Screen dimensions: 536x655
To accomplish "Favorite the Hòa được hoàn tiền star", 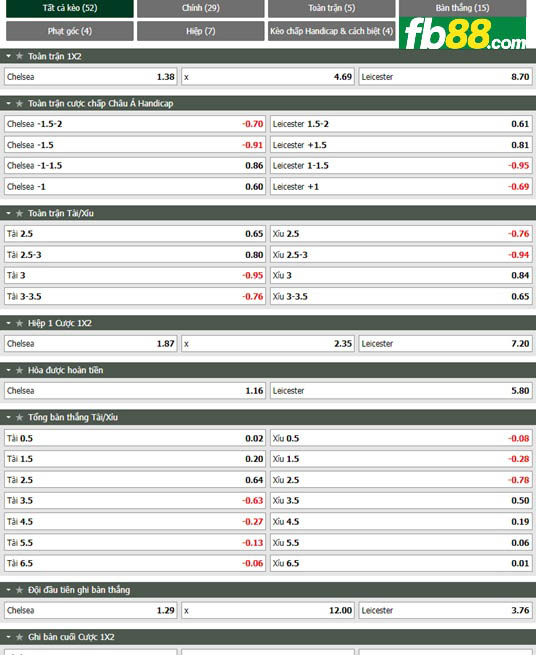I will (x=19, y=370).
